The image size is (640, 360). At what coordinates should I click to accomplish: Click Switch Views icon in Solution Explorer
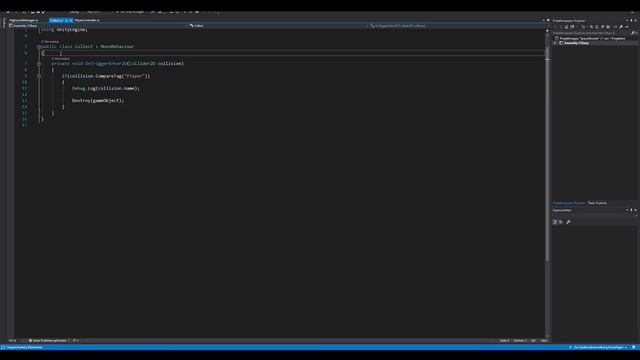[572, 27]
